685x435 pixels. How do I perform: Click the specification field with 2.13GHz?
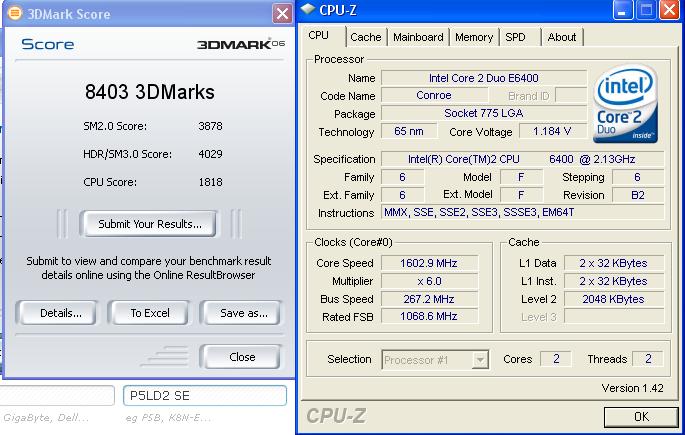pyautogui.click(x=522, y=159)
